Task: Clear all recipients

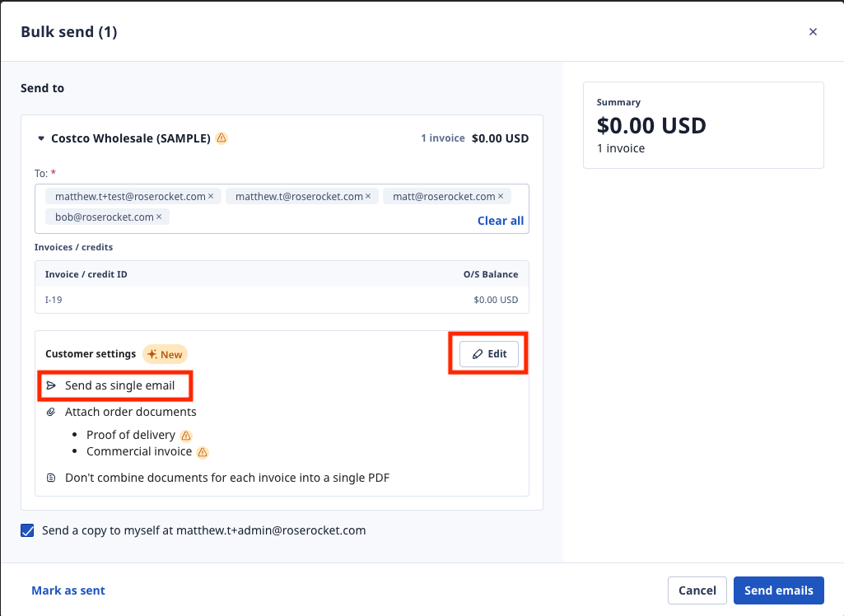Action: (501, 221)
